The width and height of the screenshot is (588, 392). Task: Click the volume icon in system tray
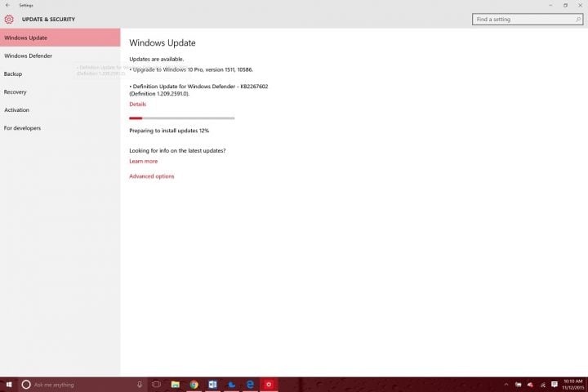click(x=530, y=385)
